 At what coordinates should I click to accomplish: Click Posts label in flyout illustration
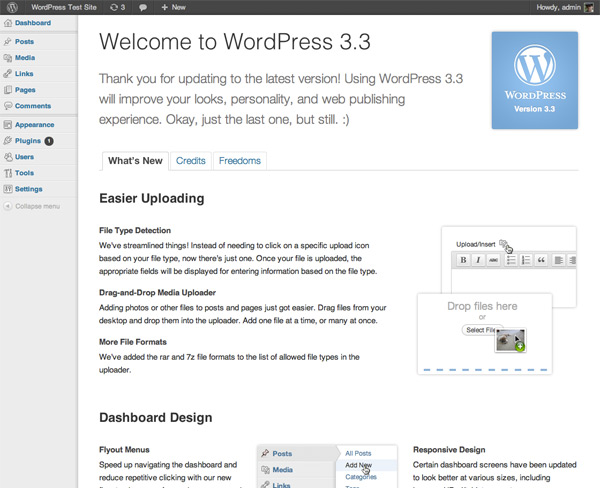(282, 454)
